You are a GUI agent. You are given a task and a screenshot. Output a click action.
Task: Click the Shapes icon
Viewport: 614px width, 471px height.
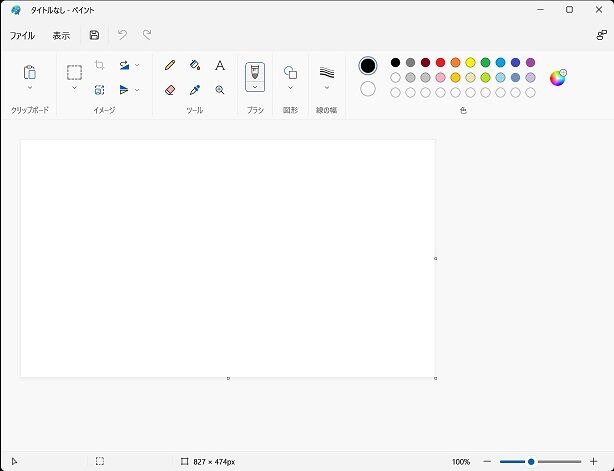[290, 72]
